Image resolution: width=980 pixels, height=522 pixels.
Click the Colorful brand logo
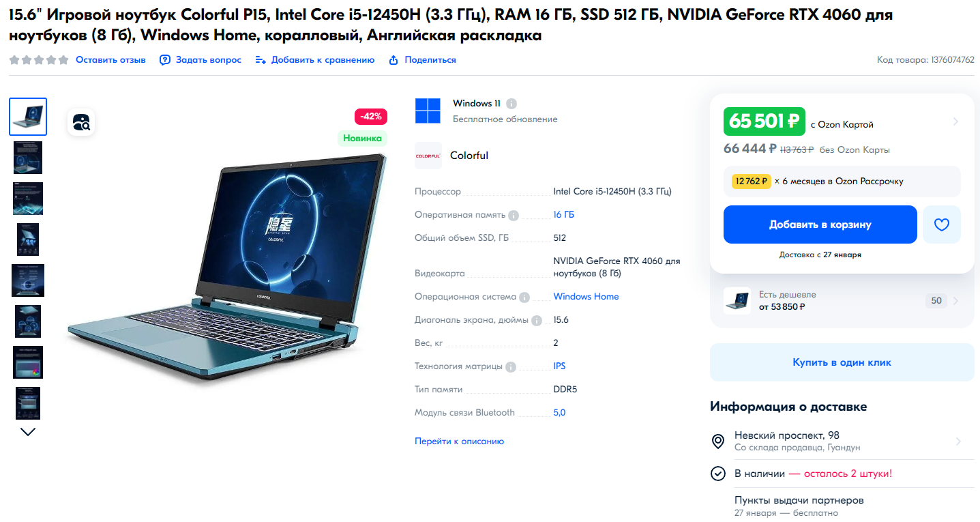428,156
